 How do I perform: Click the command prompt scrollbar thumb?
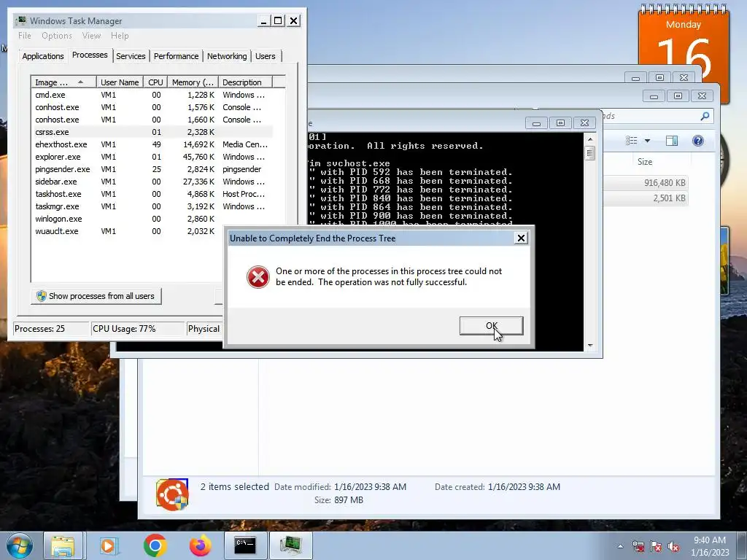(x=589, y=153)
